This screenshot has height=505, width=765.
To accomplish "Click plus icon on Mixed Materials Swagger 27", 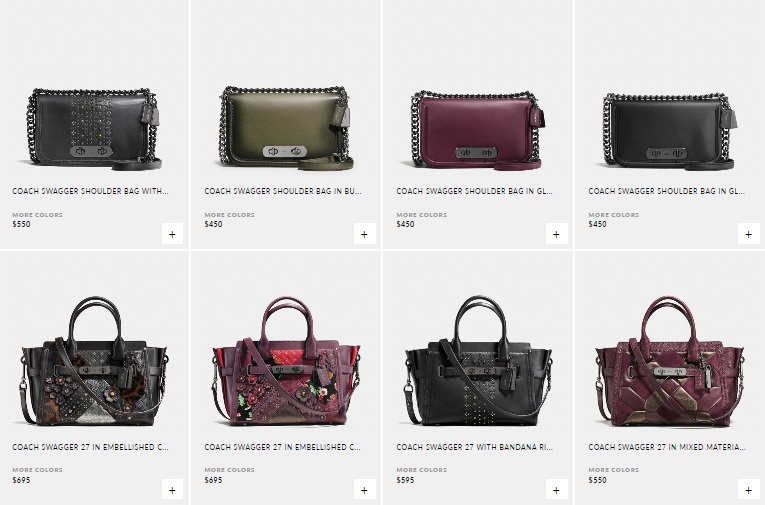I will [x=748, y=490].
